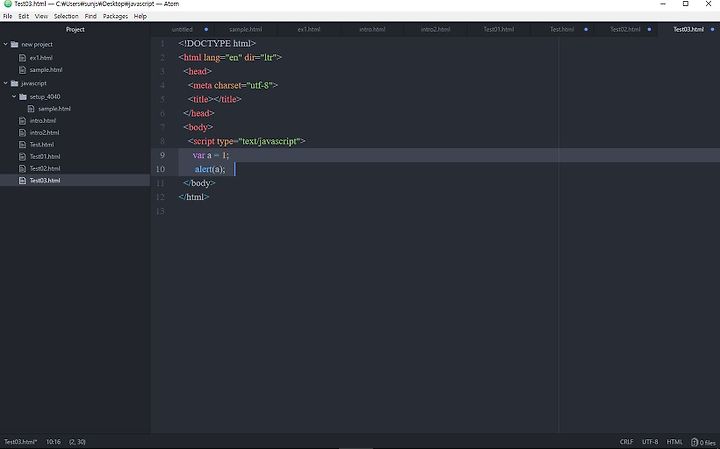Switch to the intro.html tab
Screen dimensions: 720x449
(372, 29)
